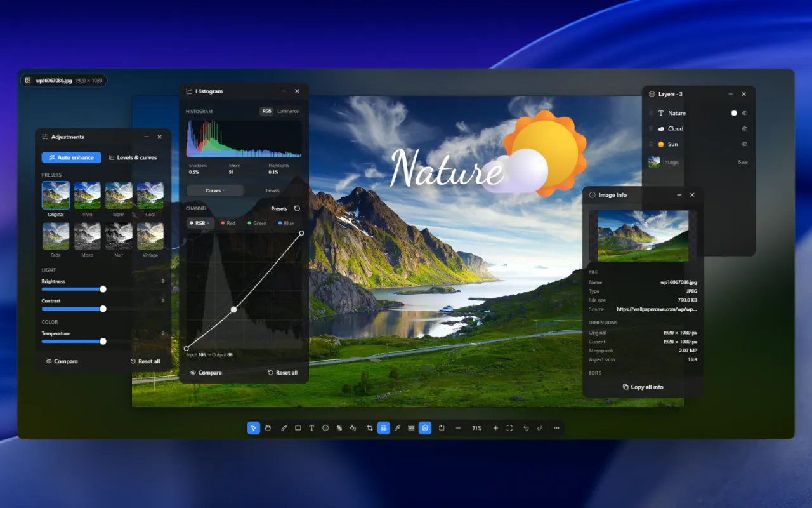Click Compare in the Histogram panel
Screen dimensions: 812x508
pos(206,373)
